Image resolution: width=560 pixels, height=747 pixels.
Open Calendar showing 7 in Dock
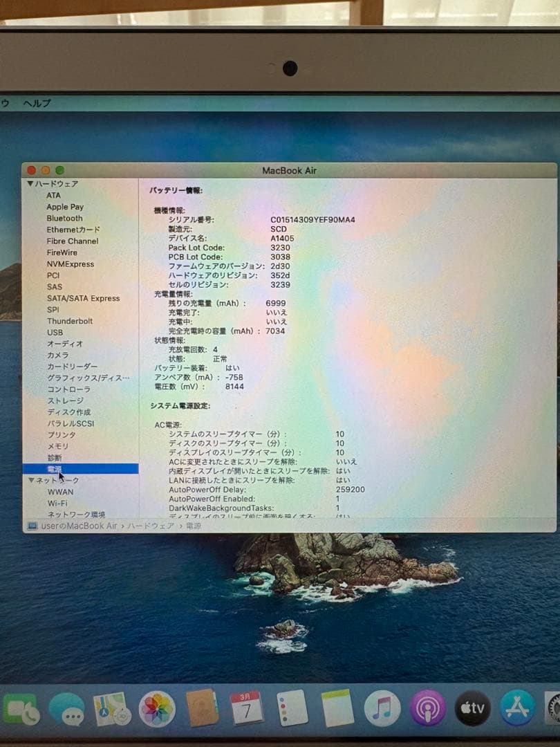click(x=247, y=707)
